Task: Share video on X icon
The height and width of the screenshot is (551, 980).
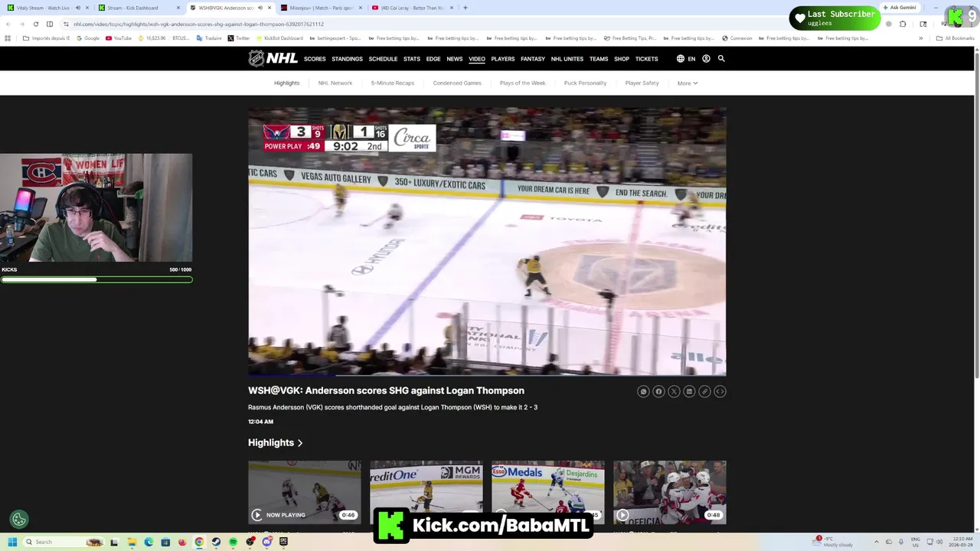Action: click(674, 391)
